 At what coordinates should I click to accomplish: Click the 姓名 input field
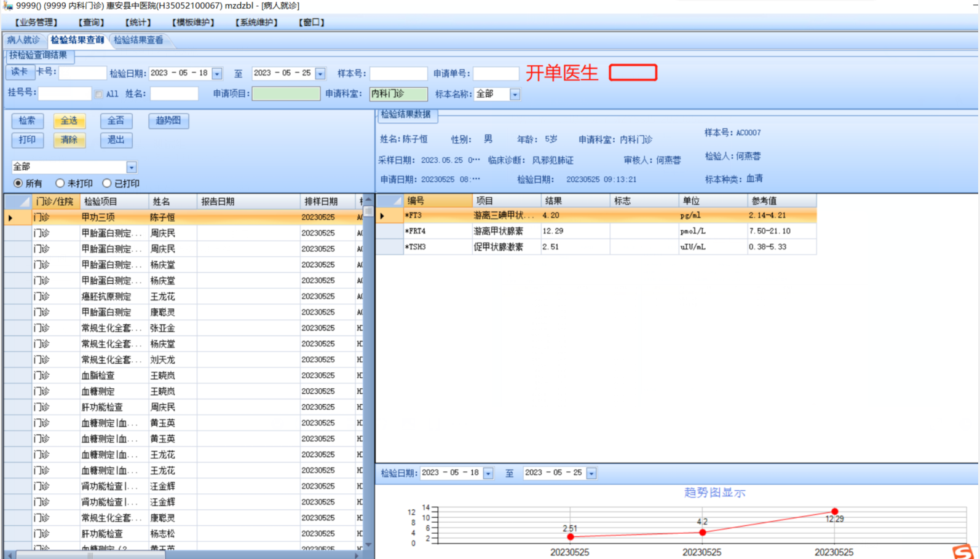pyautogui.click(x=174, y=93)
